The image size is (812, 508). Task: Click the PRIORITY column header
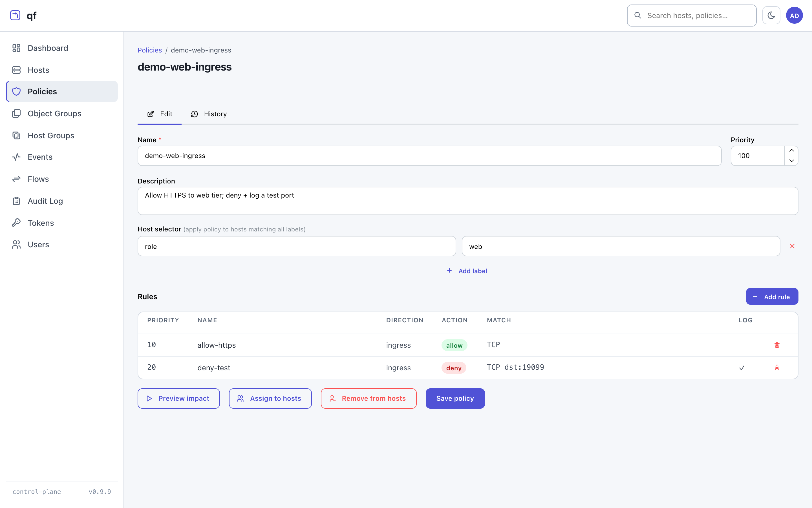pyautogui.click(x=163, y=320)
